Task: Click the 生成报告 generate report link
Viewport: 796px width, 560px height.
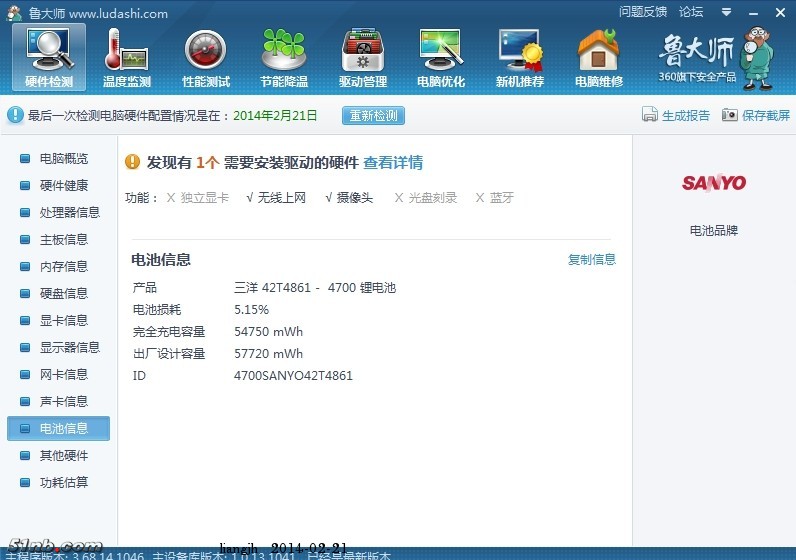Action: tap(676, 115)
